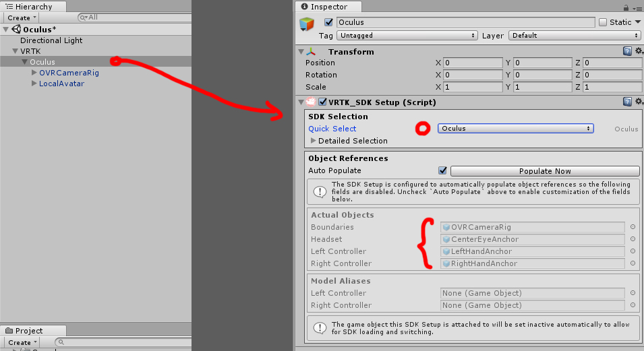Collapse the VRTK object in Hierarchy
The width and height of the screenshot is (644, 351).
[x=16, y=51]
